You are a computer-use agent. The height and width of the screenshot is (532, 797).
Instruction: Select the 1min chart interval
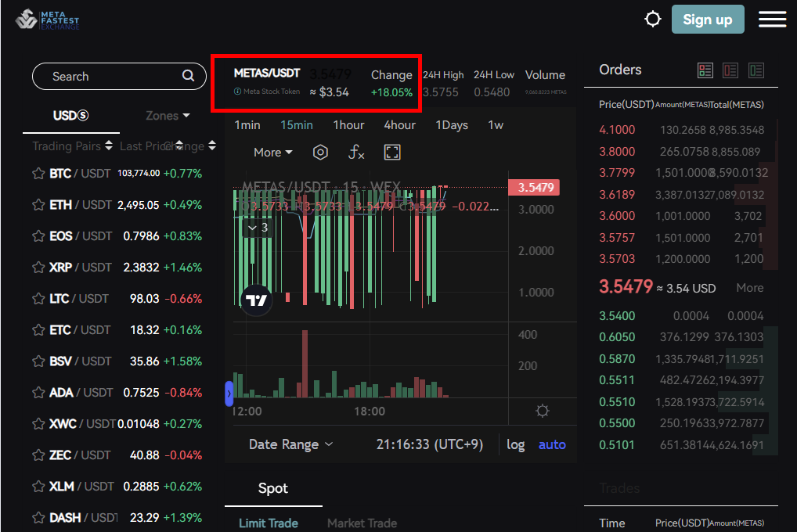[x=247, y=125]
